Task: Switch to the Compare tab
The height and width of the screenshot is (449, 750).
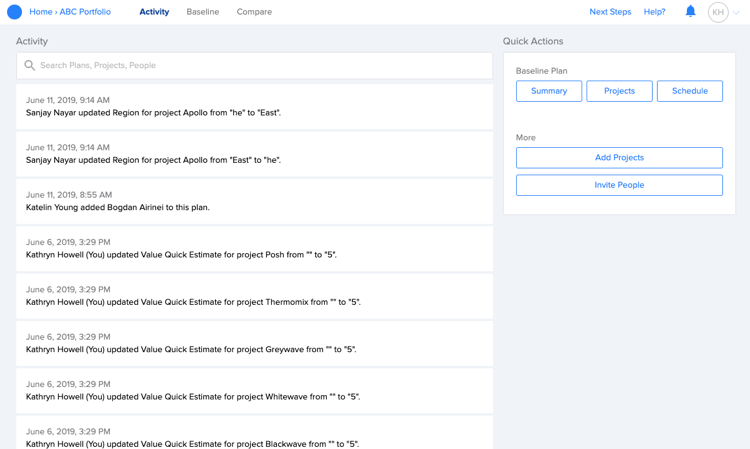Action: click(x=254, y=12)
